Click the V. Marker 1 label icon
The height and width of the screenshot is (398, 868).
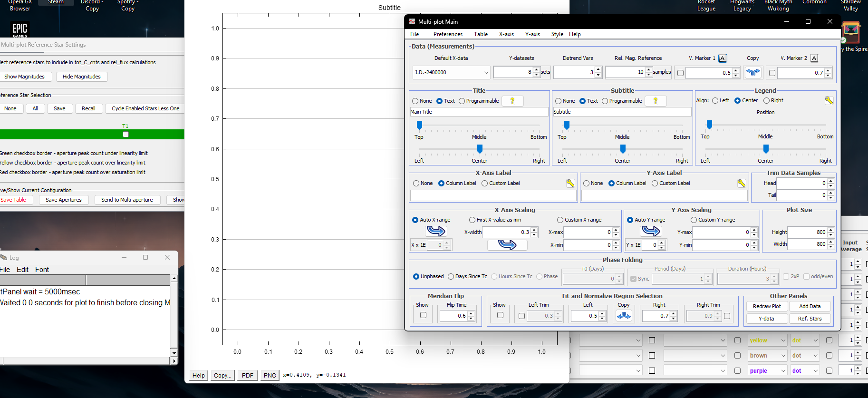click(x=723, y=58)
